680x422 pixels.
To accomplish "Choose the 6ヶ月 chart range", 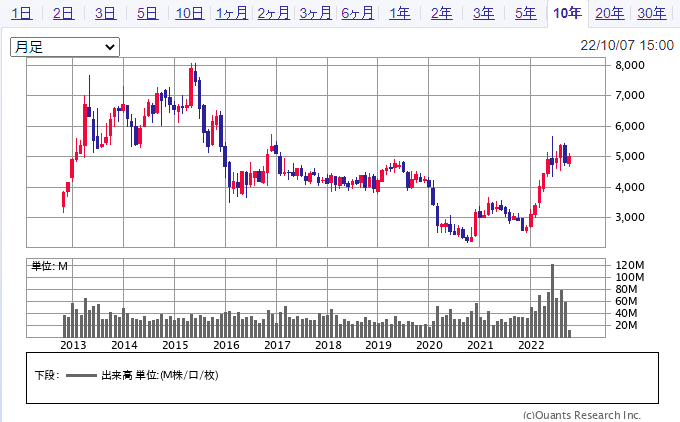I will tap(357, 13).
